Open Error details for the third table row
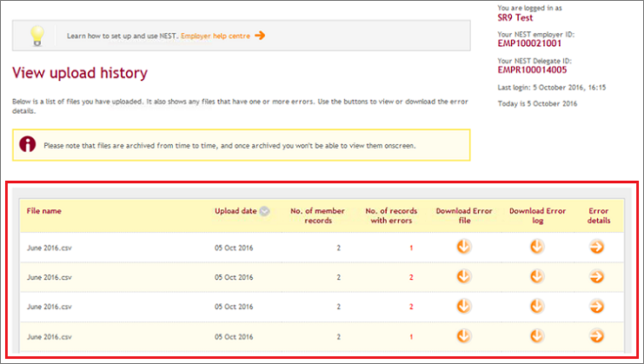The height and width of the screenshot is (364, 644). tap(596, 306)
